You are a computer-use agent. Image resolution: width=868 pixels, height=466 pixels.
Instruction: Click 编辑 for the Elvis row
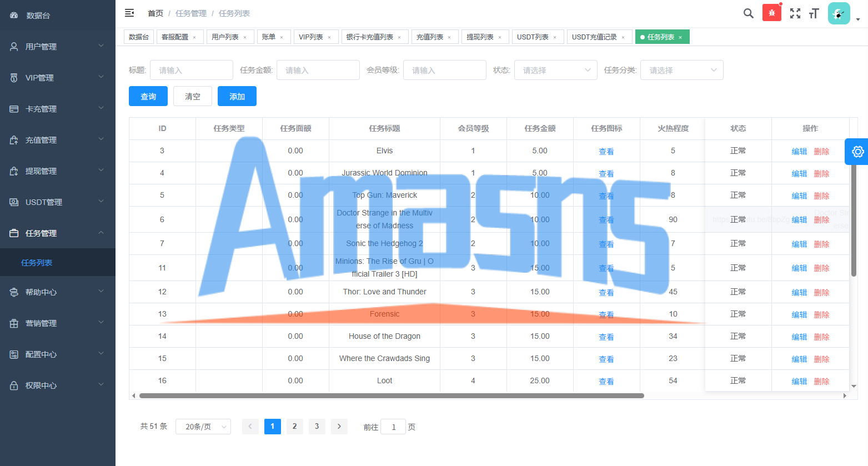799,151
